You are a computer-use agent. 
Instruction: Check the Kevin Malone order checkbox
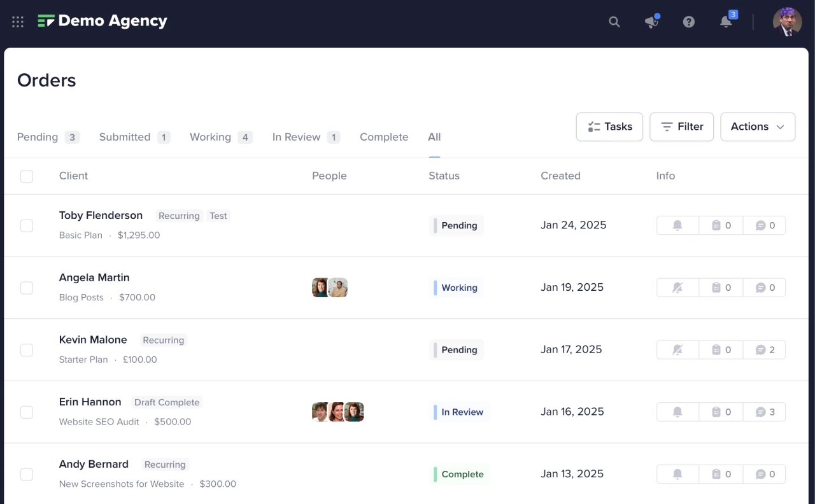pyautogui.click(x=27, y=350)
